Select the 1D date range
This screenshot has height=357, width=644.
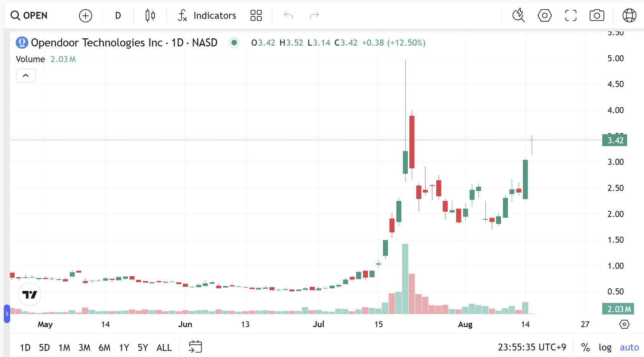[x=25, y=347]
